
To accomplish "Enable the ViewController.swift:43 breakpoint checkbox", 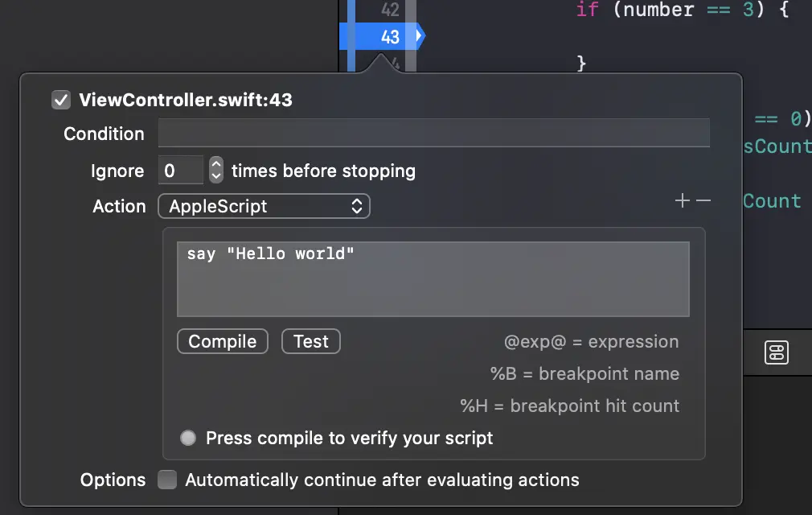I will pyautogui.click(x=60, y=100).
